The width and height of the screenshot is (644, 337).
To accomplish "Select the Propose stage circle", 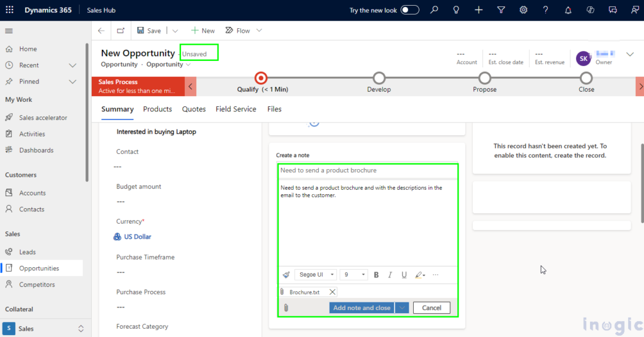I will pos(485,78).
